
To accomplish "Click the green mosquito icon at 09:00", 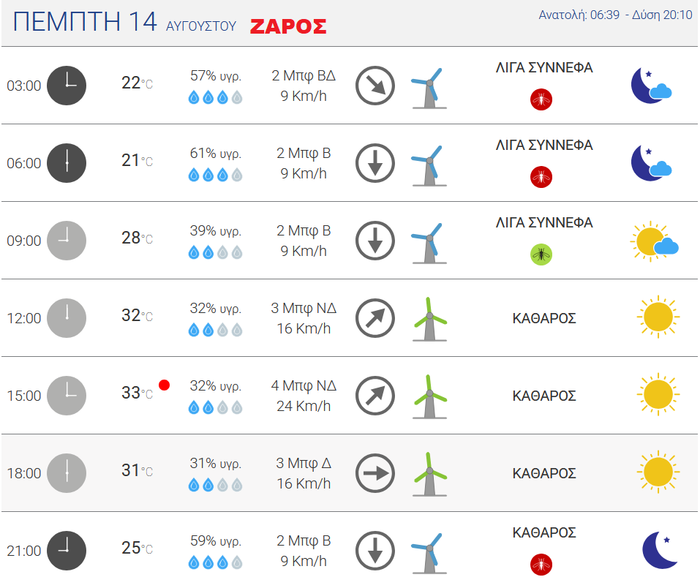I will [x=541, y=255].
